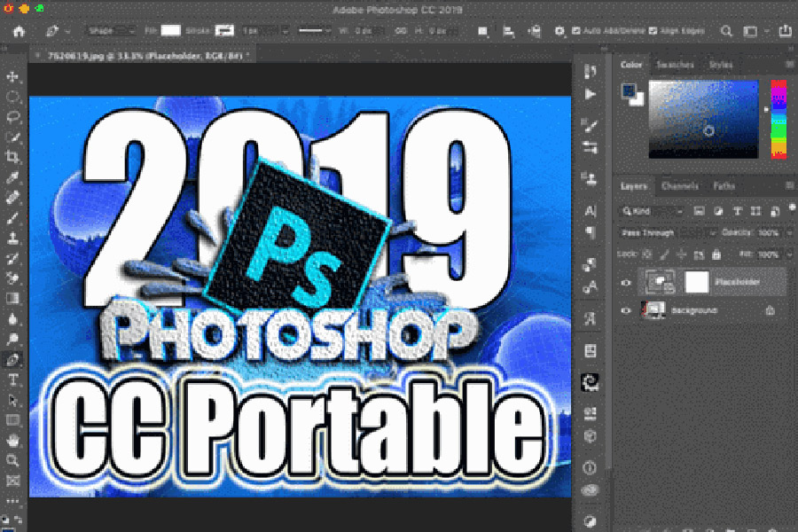Select the Move tool
Viewport: 798px width, 532px height.
(x=12, y=77)
